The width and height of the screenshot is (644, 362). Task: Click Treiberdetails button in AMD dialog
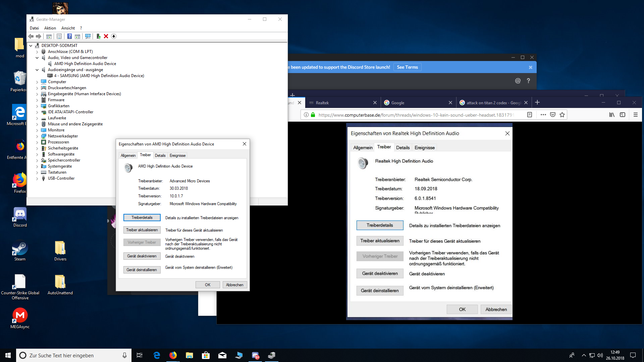coord(142,218)
